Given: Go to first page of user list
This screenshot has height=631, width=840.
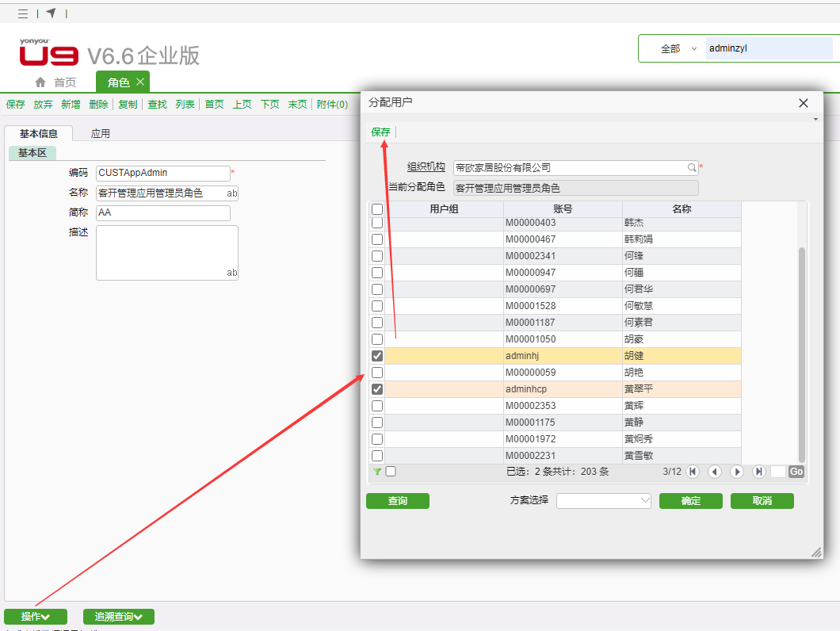Looking at the screenshot, I should [693, 472].
